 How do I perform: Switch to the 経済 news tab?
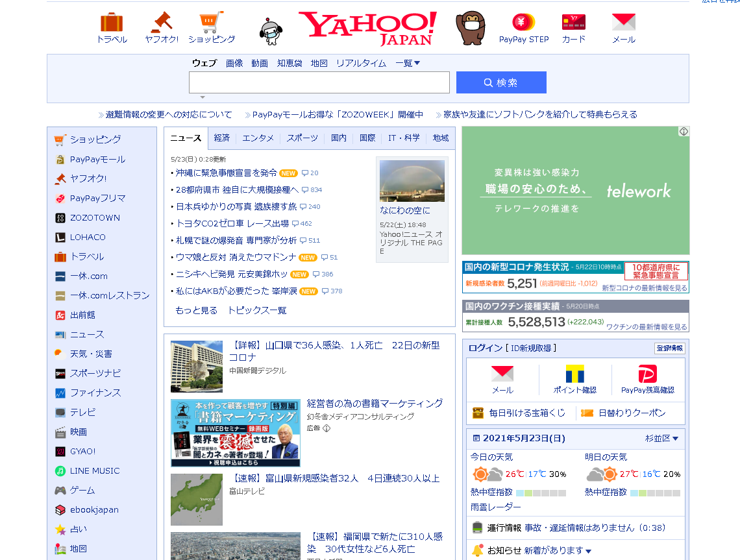pos(222,138)
